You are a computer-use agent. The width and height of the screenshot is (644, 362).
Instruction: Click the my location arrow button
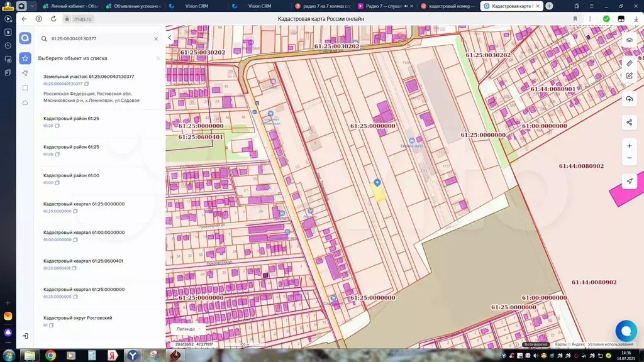(x=629, y=181)
